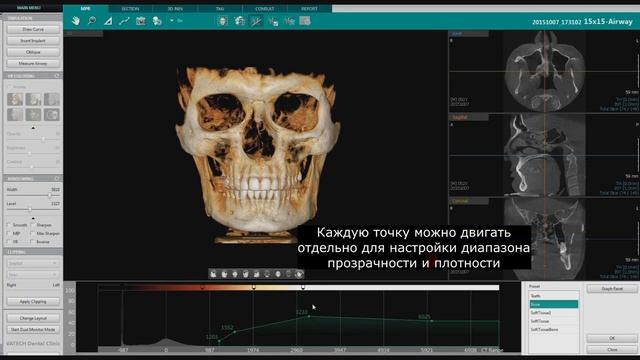The width and height of the screenshot is (640, 360).
Task: Click the Axial slice view
Action: (544, 71)
